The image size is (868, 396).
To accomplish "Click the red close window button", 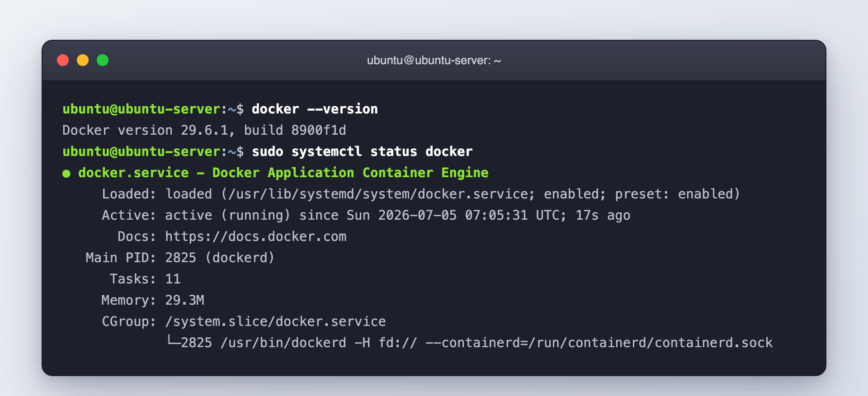I will 63,60.
